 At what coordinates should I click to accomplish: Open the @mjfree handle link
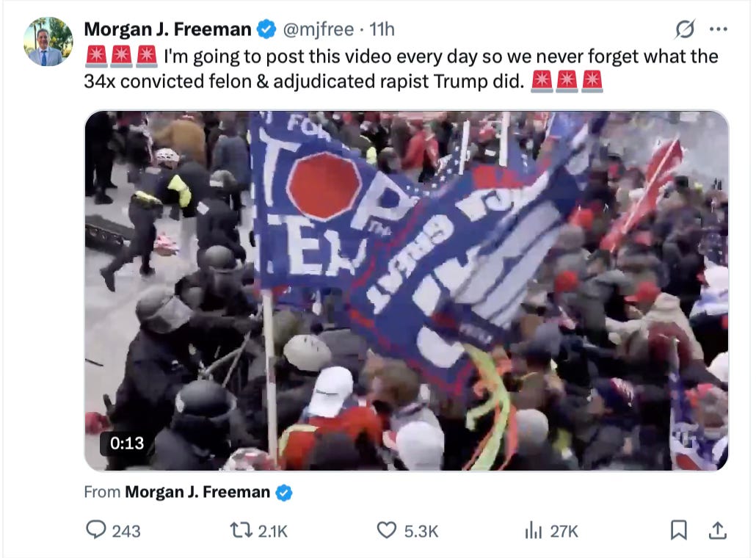pos(319,29)
